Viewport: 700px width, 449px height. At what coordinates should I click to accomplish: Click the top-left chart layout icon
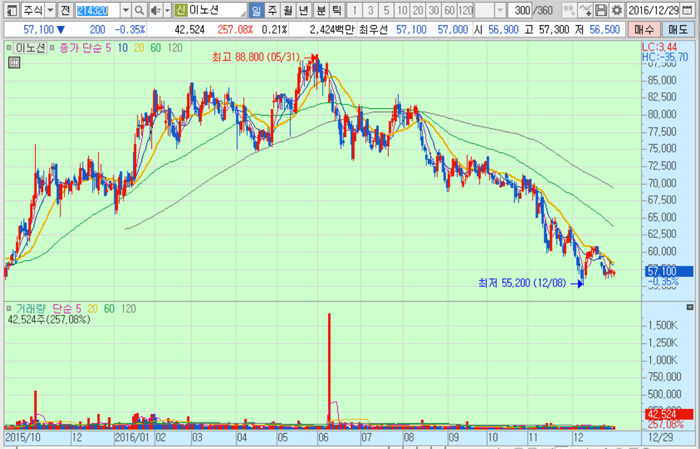[x=9, y=9]
